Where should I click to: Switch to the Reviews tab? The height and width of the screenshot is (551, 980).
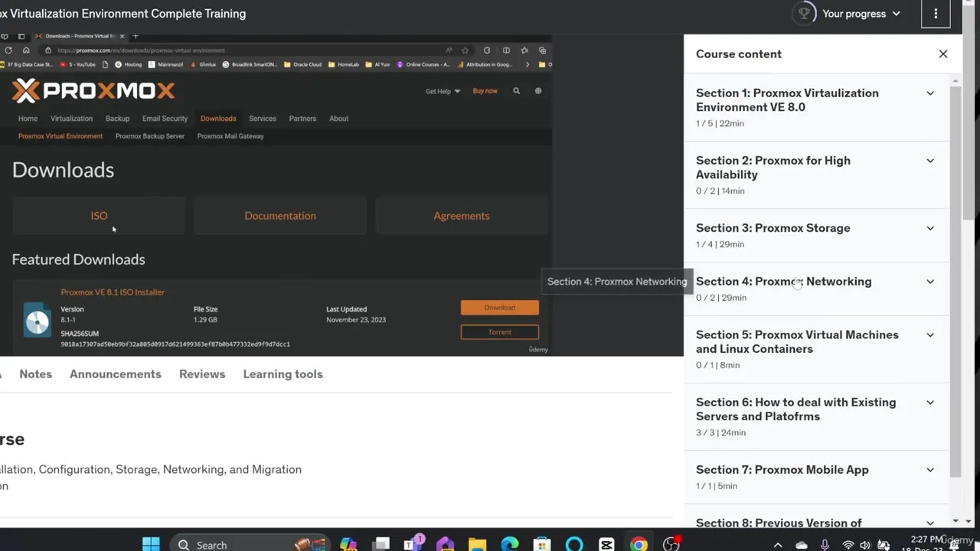(x=202, y=374)
